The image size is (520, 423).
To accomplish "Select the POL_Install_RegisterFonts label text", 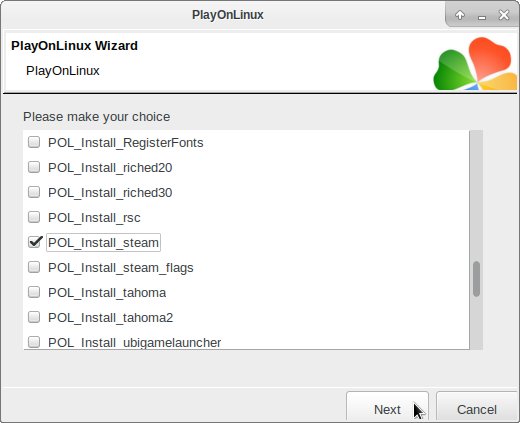I will (x=126, y=143).
